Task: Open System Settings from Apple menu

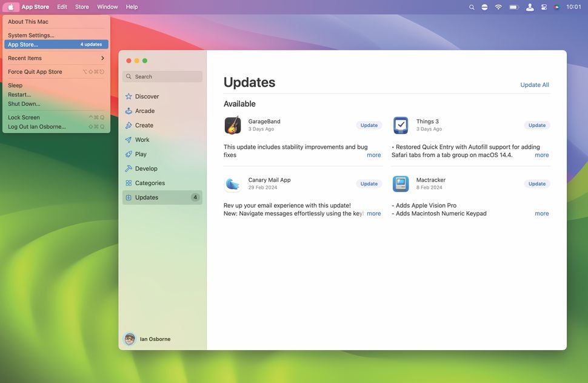Action: pyautogui.click(x=56, y=35)
